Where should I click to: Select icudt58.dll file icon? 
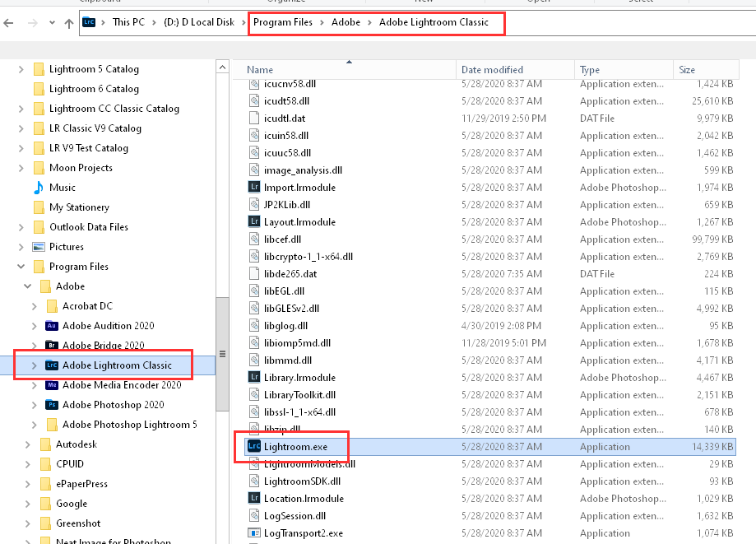[x=254, y=100]
